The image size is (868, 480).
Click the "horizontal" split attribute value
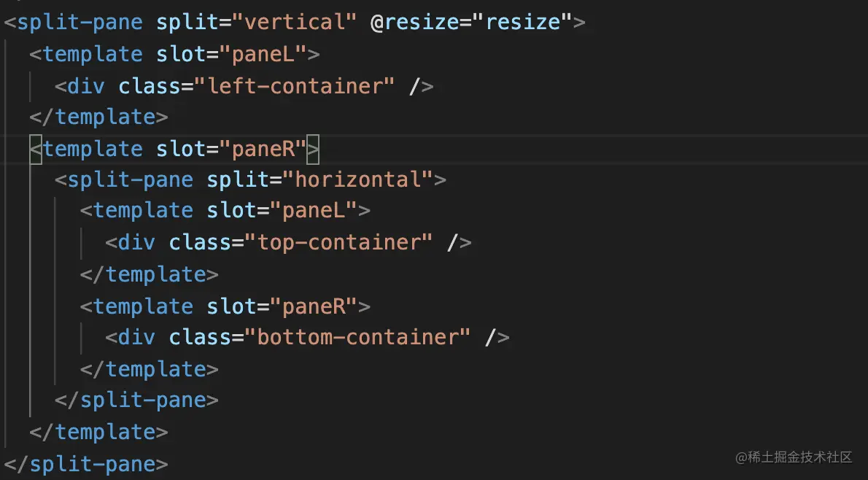(x=357, y=179)
